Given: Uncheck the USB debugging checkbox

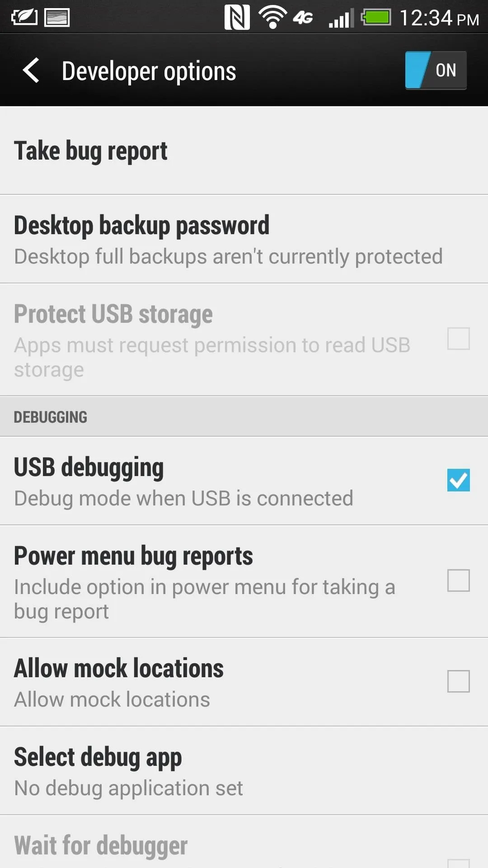Looking at the screenshot, I should 458,480.
